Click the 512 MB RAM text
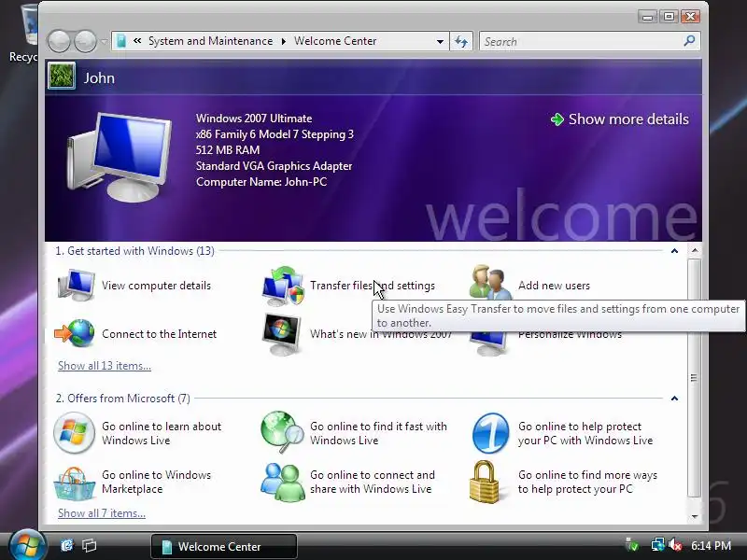Viewport: 747px width, 560px height. pos(228,150)
